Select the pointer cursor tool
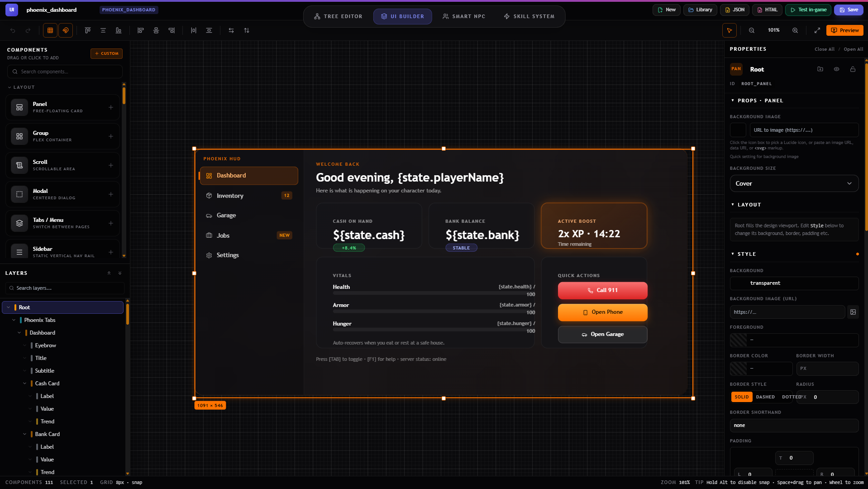Image resolution: width=868 pixels, height=489 pixels. click(730, 30)
